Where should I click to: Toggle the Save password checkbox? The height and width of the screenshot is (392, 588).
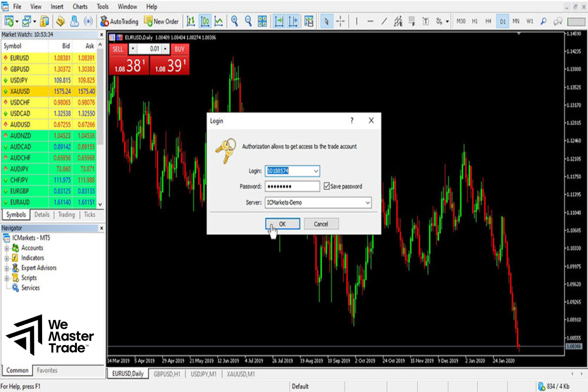[x=327, y=186]
